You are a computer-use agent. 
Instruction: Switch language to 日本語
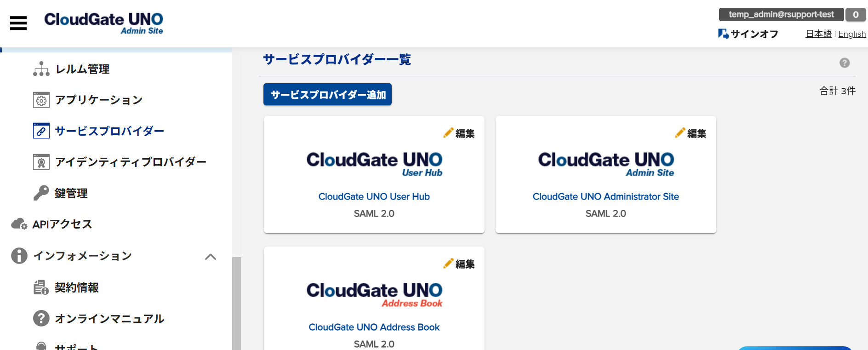tap(818, 34)
